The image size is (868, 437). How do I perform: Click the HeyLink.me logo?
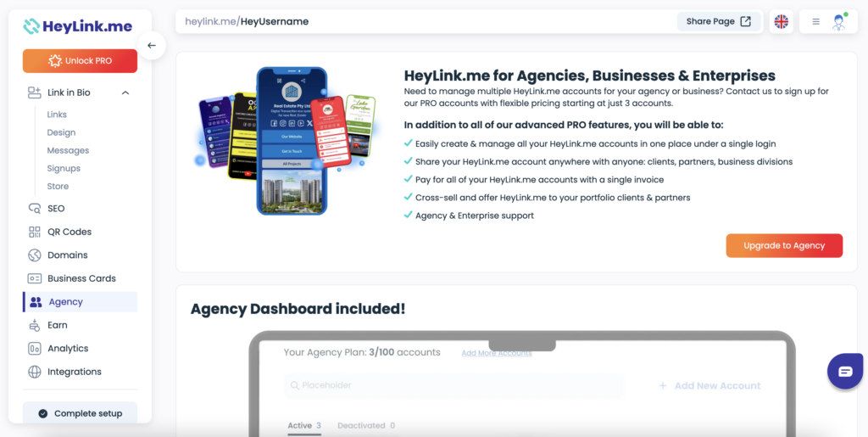77,26
